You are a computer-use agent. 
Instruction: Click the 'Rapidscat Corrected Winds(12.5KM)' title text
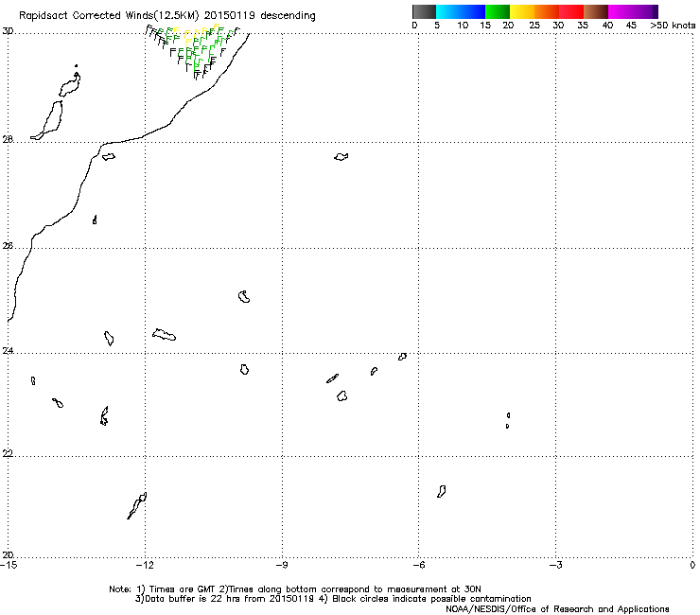pos(109,16)
